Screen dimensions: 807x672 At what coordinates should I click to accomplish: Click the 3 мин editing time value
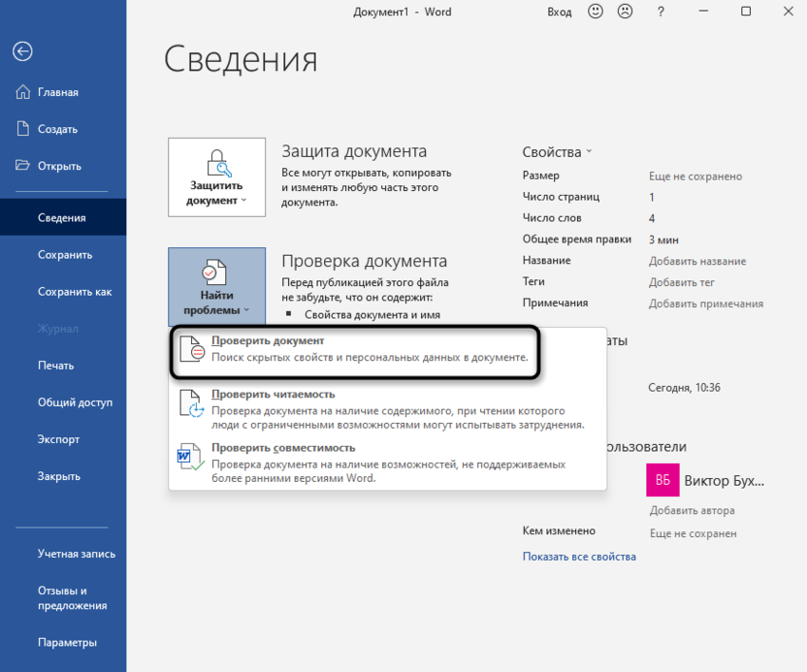tap(663, 240)
